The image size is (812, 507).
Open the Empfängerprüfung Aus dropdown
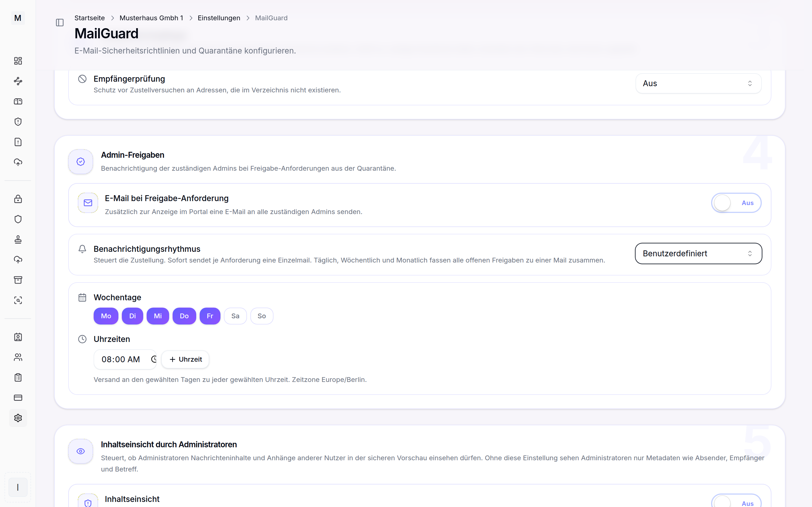699,83
